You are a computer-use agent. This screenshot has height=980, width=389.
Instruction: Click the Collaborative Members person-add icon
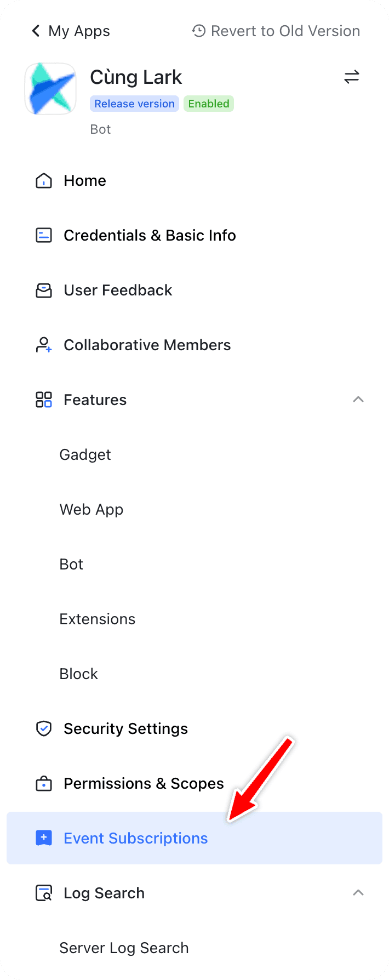43,345
